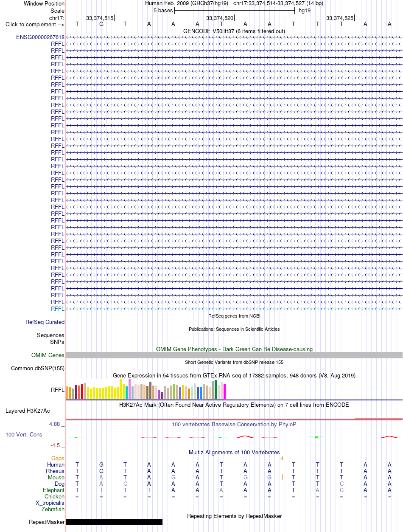This screenshot has height=532, width=403.
Task: Click the 33,374,525 position label
Action: 340,18
